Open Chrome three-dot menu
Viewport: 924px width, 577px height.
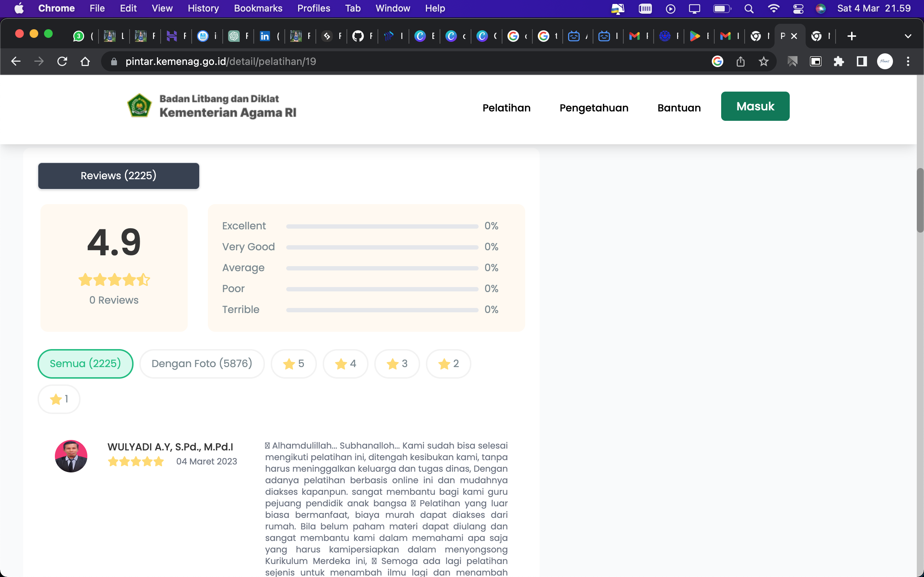pyautogui.click(x=908, y=61)
